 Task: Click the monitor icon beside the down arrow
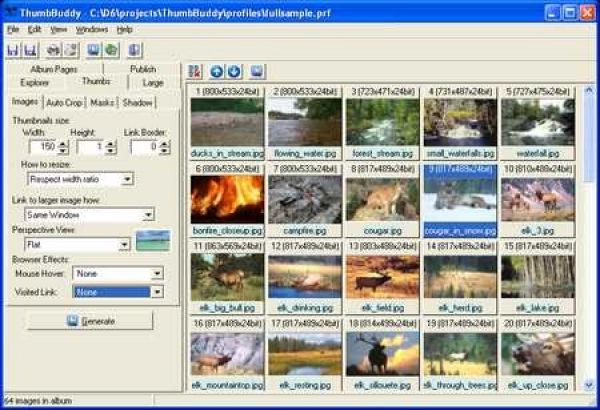tap(257, 71)
